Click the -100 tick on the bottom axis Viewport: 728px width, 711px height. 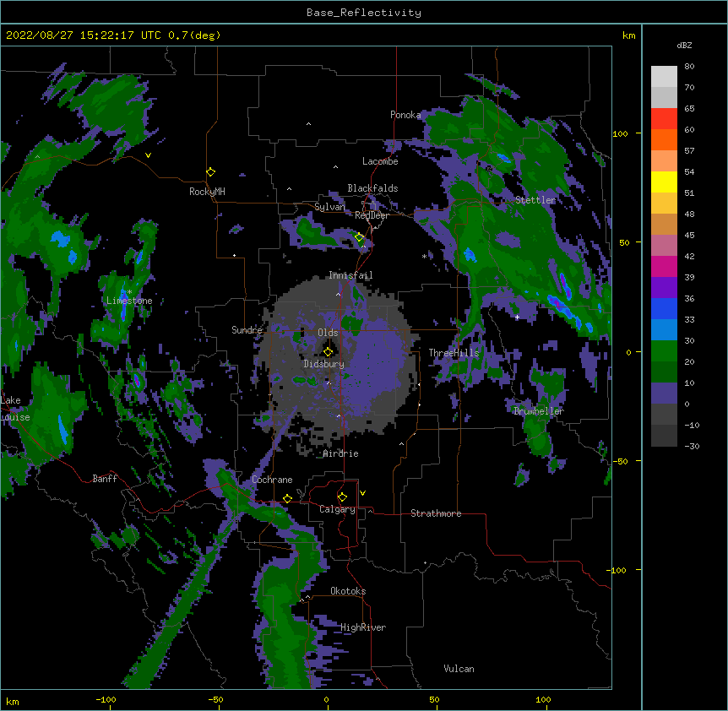point(106,699)
